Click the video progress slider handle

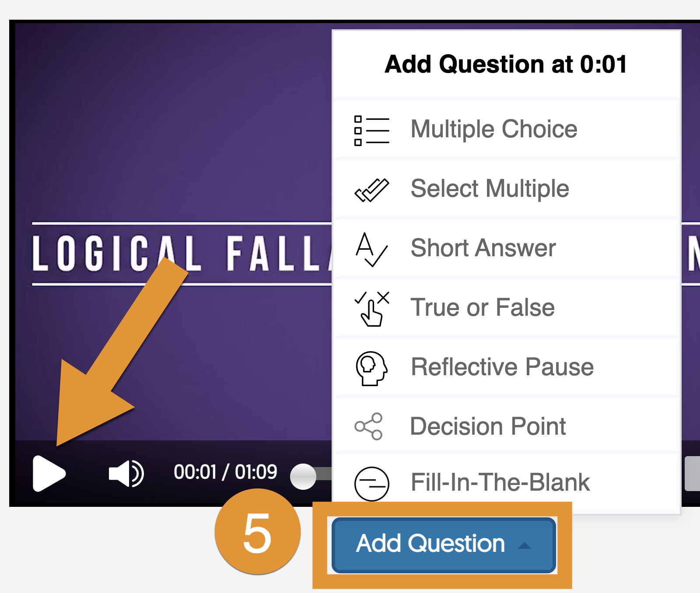coord(303,476)
